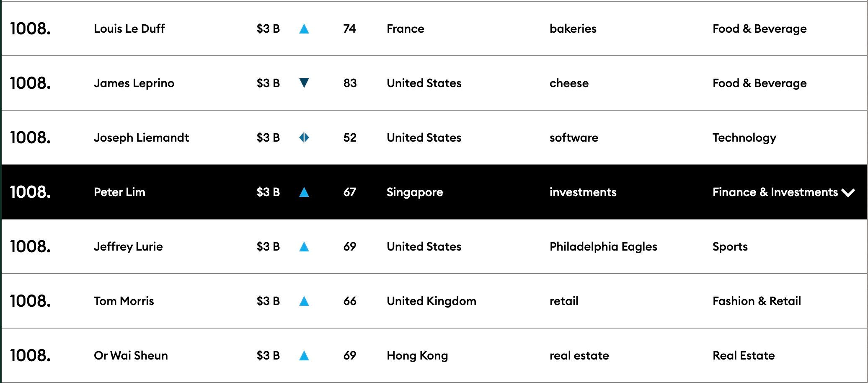The width and height of the screenshot is (868, 383).
Task: Click Or Wai Sheun's name
Action: tap(131, 355)
